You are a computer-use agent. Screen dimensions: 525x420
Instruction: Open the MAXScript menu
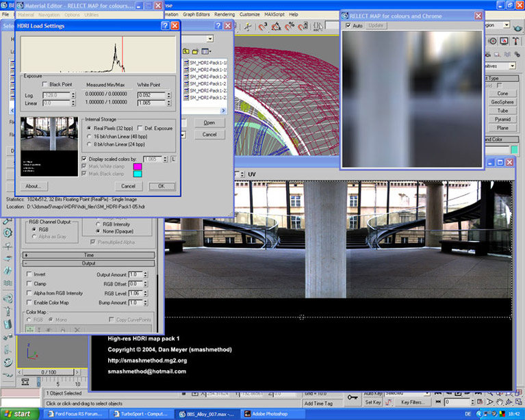coord(274,14)
